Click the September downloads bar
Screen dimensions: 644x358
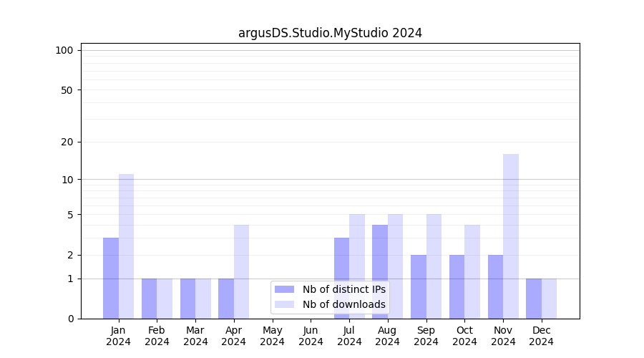pos(434,266)
